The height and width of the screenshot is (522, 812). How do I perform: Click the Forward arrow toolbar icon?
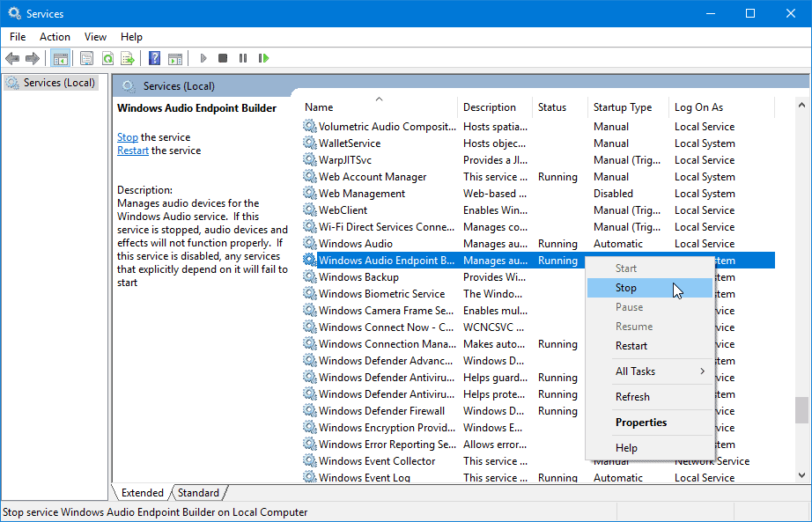point(32,58)
